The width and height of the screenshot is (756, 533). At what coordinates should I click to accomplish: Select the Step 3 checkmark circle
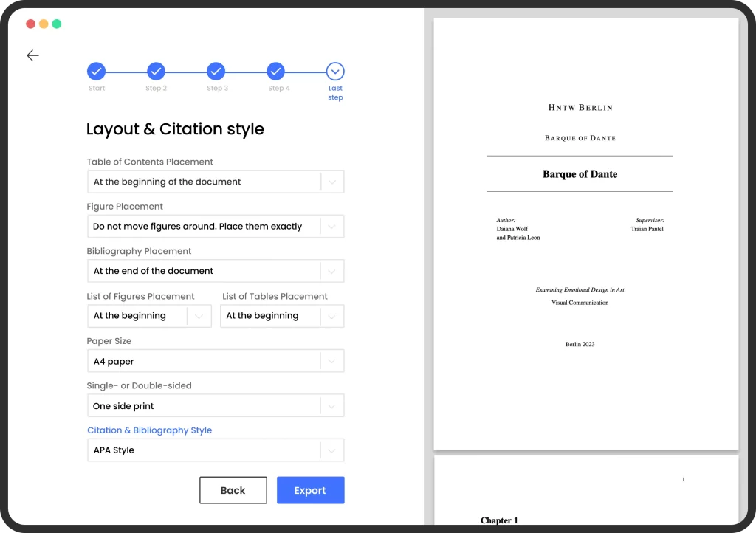[216, 72]
